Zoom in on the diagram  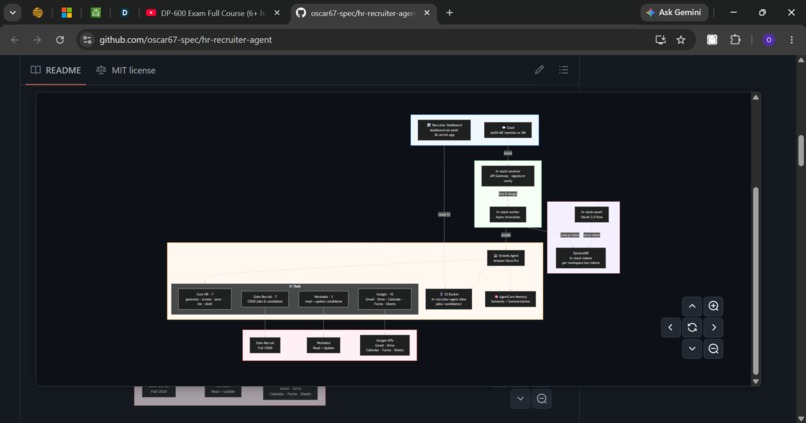point(713,306)
